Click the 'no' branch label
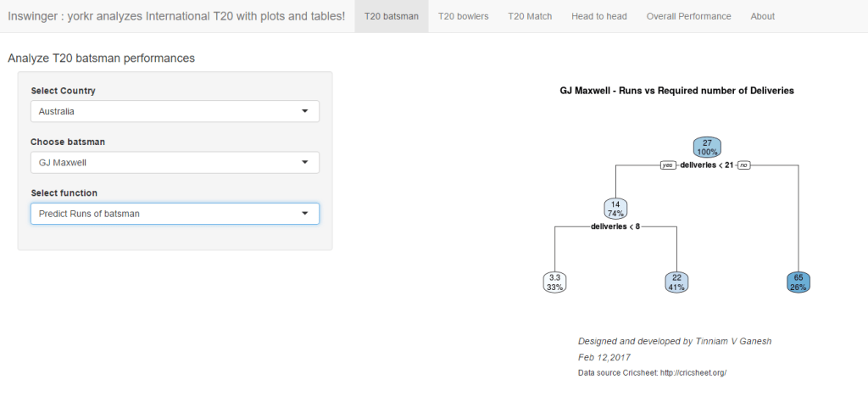 [x=744, y=165]
